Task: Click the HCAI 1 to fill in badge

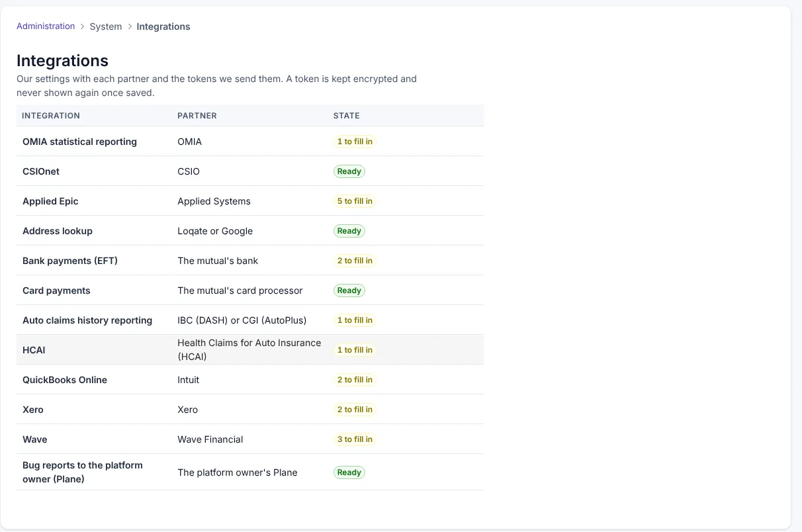Action: tap(355, 350)
